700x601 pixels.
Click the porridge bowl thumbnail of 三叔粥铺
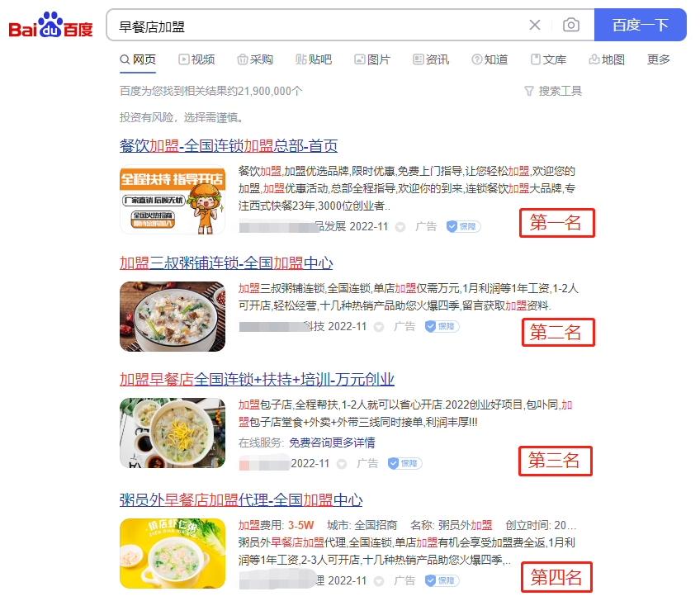click(173, 316)
